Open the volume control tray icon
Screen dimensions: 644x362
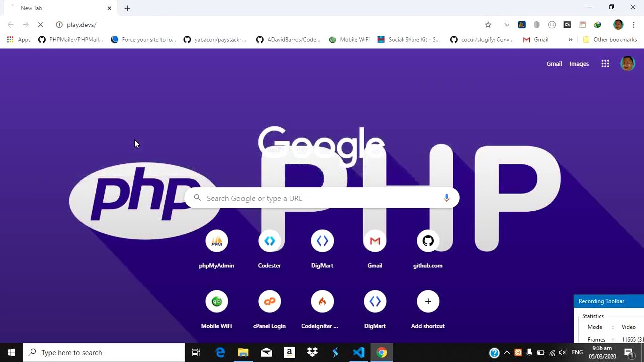click(x=562, y=353)
